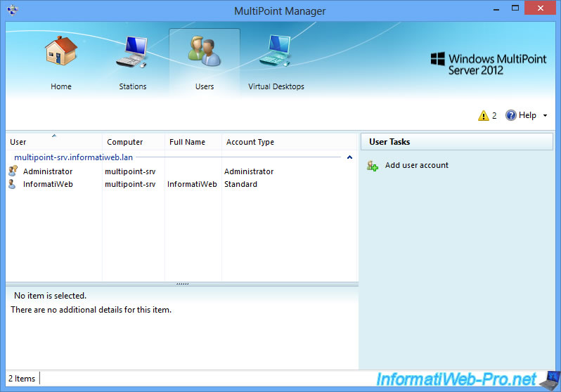This screenshot has height=392, width=561.
Task: Open the Virtual Desktops laptop icon
Action: [276, 51]
